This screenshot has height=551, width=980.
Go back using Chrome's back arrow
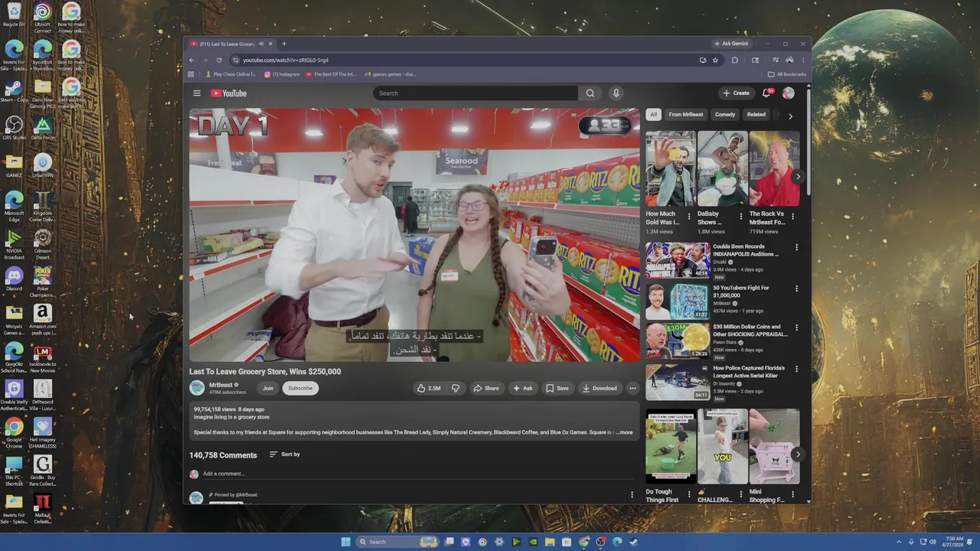(x=191, y=60)
